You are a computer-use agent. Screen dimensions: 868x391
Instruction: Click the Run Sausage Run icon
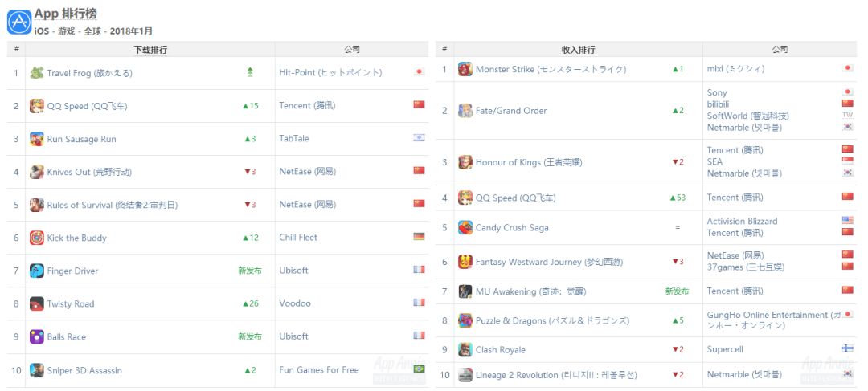tap(37, 139)
